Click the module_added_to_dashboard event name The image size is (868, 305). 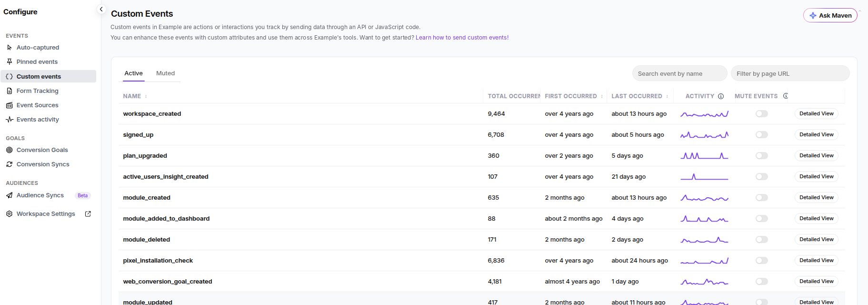pos(166,219)
